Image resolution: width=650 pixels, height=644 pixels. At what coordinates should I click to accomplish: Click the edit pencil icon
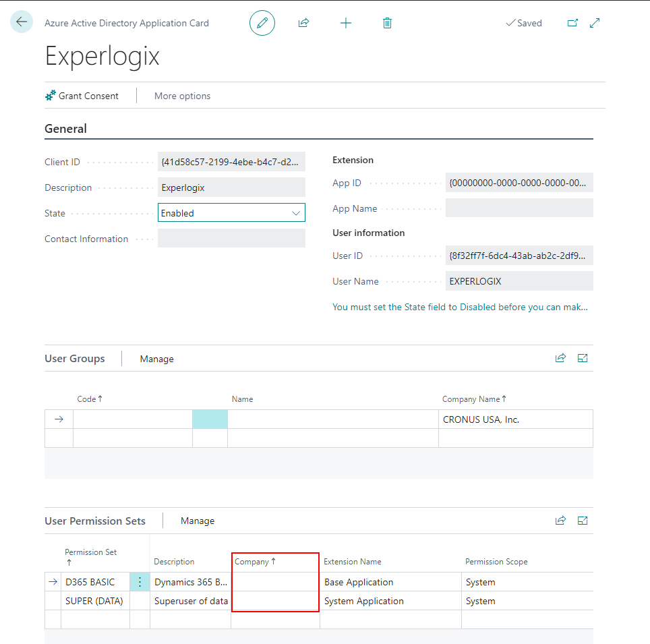[262, 23]
